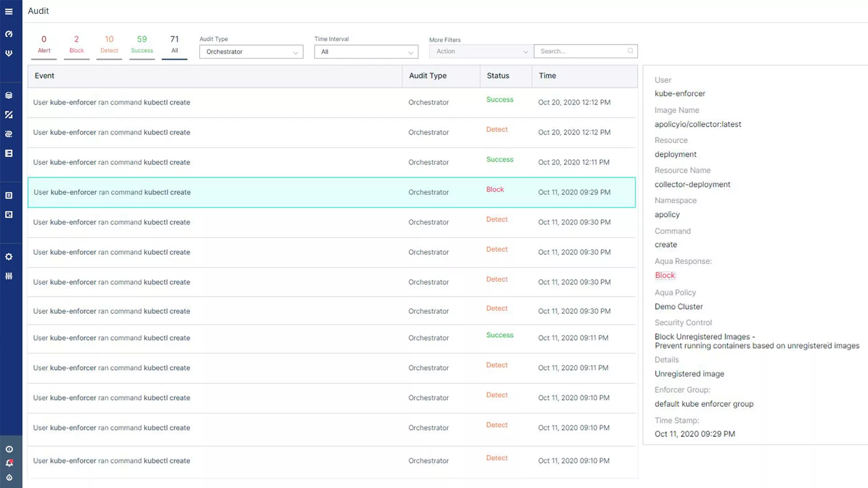This screenshot has height=488, width=868.
Task: Open the More Filters Action dropdown
Action: tap(481, 52)
